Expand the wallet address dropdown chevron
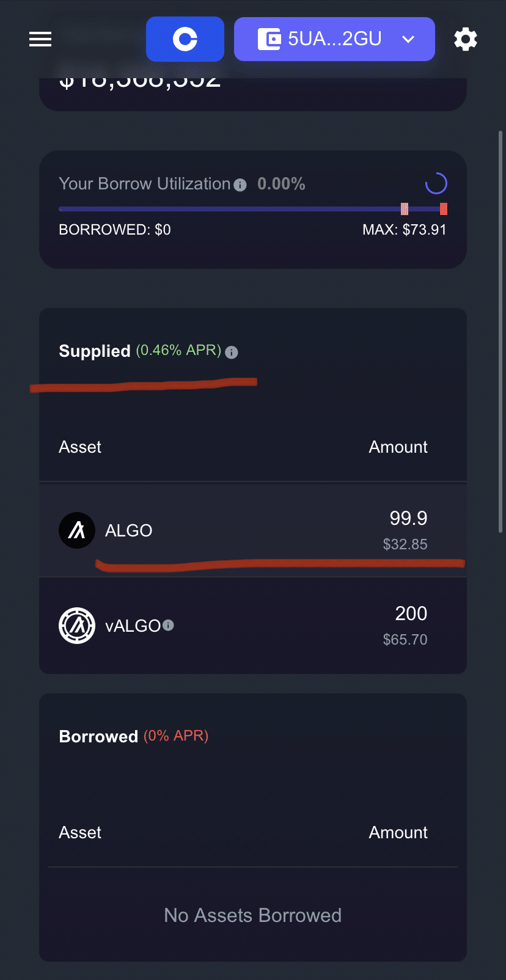This screenshot has height=980, width=506. [x=408, y=40]
